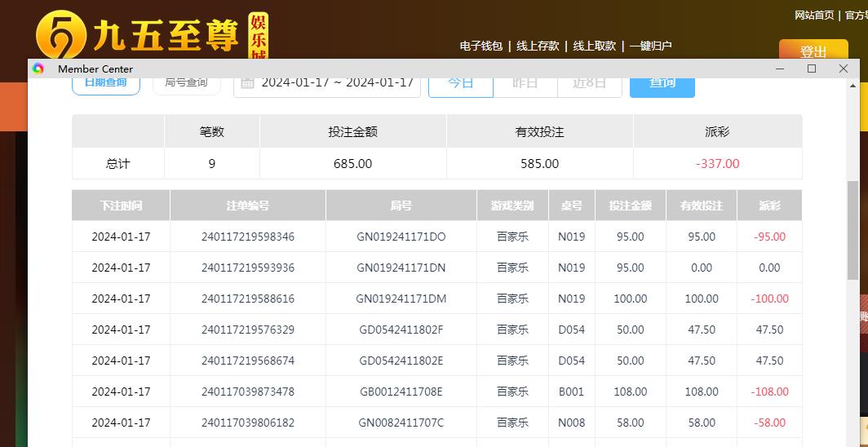The width and height of the screenshot is (868, 447).
Task: Select the 近8日 date range option
Action: click(x=589, y=83)
